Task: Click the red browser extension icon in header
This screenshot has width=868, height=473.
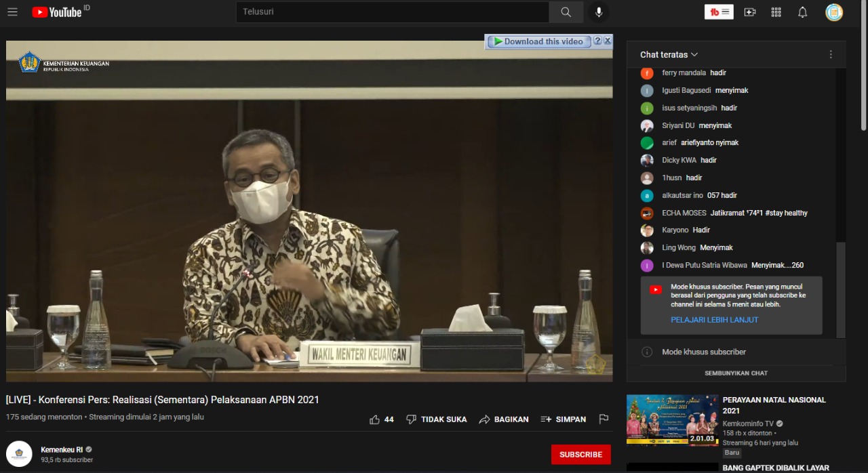Action: (719, 12)
